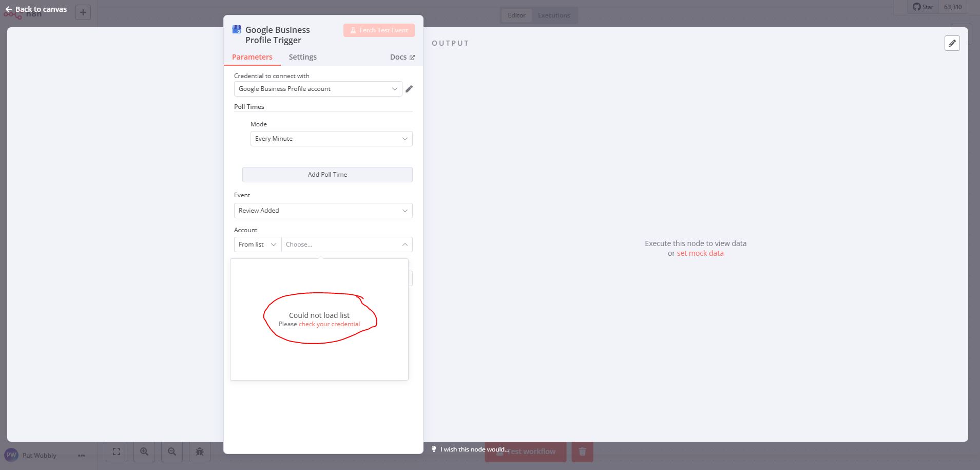The image size is (980, 470).
Task: Change Account mode From list dropdown
Action: (258, 245)
